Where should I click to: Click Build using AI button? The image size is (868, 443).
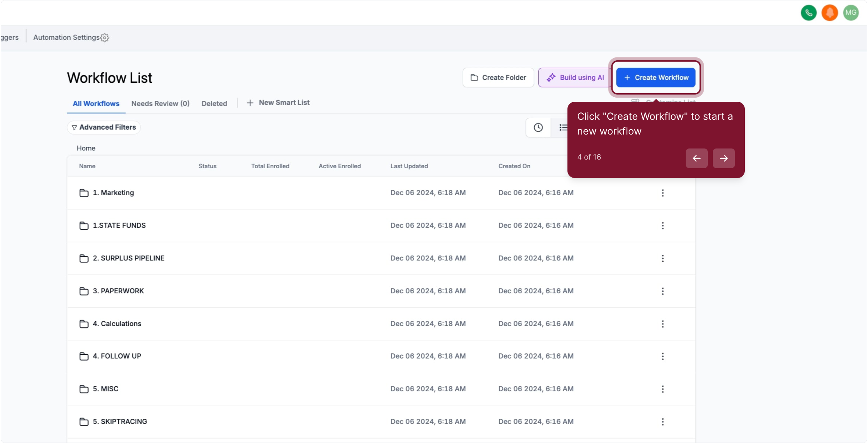pyautogui.click(x=575, y=78)
